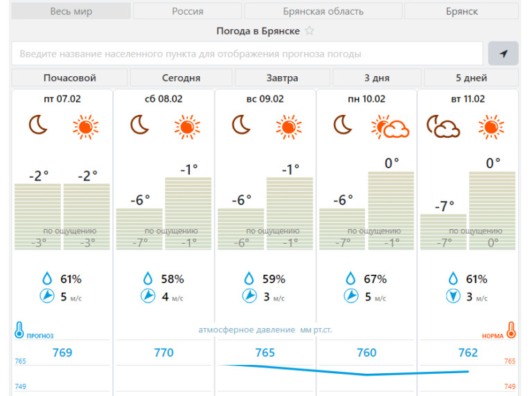Switch to the 5 дней forecast tab
532x396 pixels.
[471, 78]
